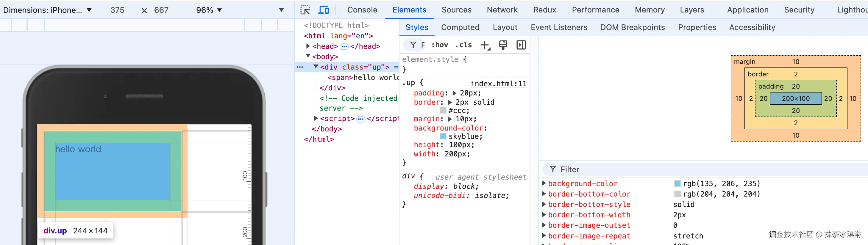
Task: Toggle the computed styles sidebar icon
Action: click(521, 45)
